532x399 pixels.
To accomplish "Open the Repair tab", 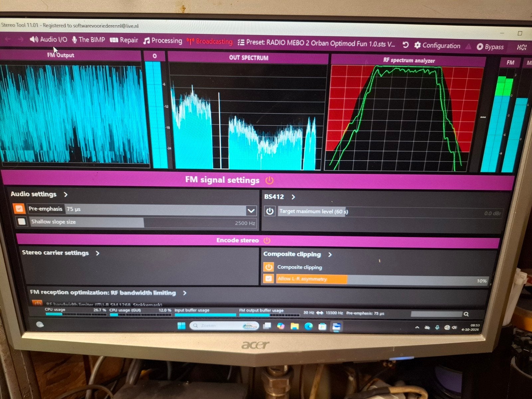I will [x=124, y=40].
